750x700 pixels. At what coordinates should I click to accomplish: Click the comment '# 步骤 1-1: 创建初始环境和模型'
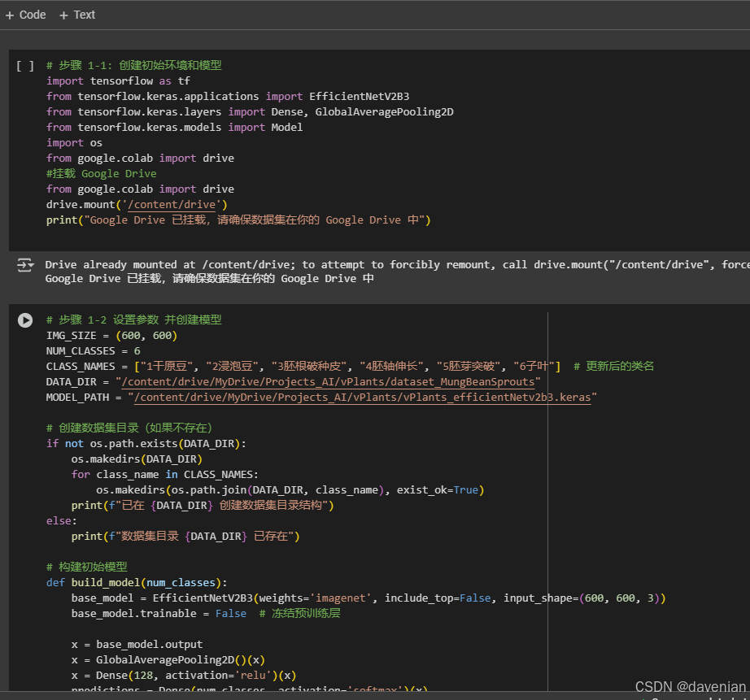[134, 66]
